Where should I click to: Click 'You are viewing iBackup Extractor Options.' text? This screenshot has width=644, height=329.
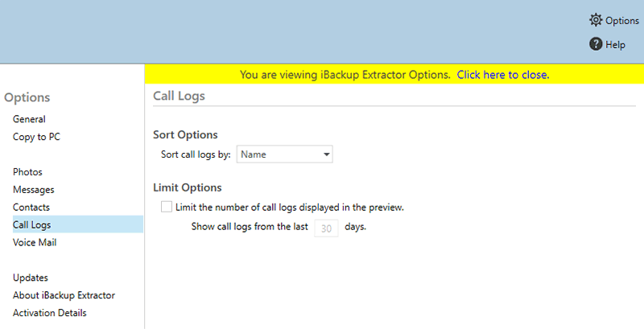[x=345, y=75]
